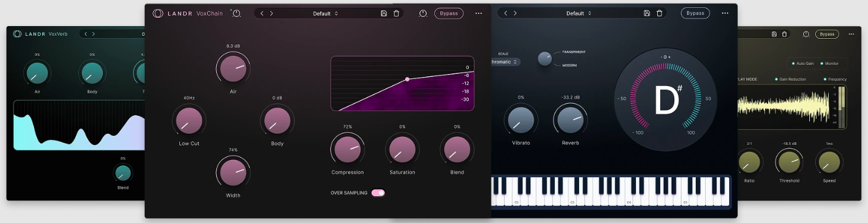Viewport: 868px width, 223px height.
Task: Click the VoxChain Blend knob
Action: [x=457, y=149]
